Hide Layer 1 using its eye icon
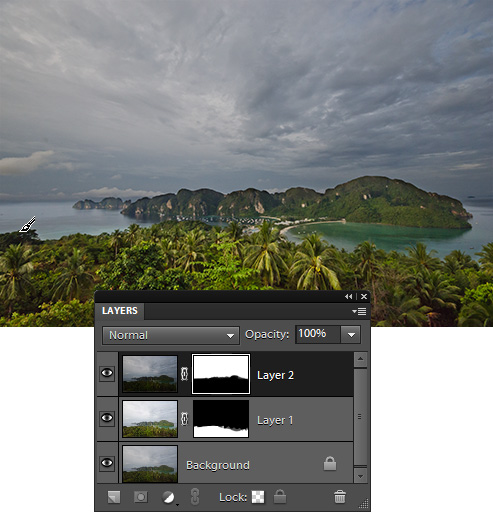This screenshot has height=512, width=493. pos(107,418)
